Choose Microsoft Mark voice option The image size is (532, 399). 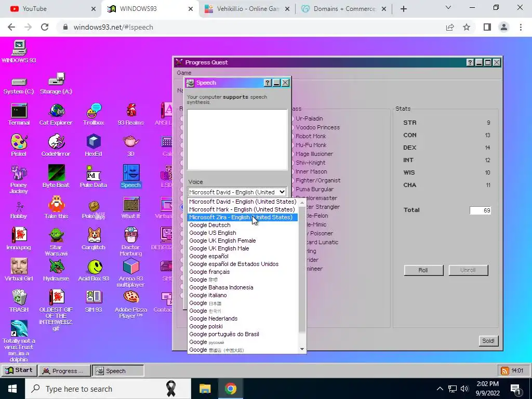coord(243,209)
